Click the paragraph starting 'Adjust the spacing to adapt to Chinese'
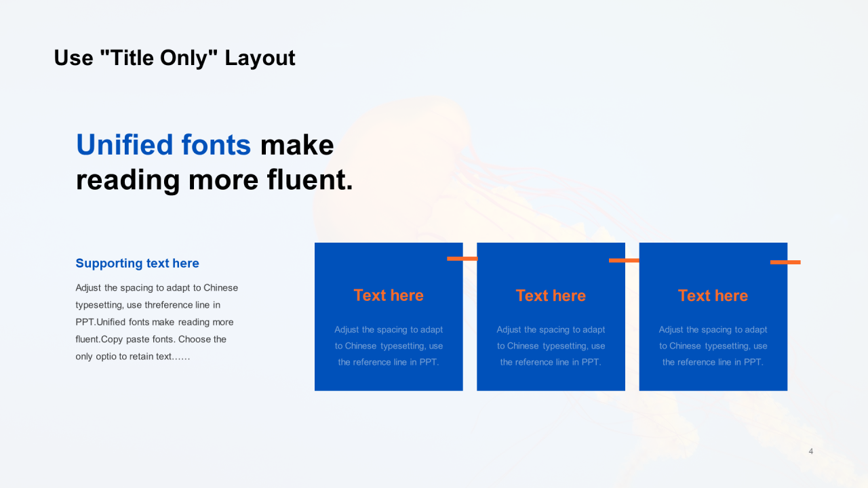Viewport: 868px width, 488px height. click(x=157, y=322)
